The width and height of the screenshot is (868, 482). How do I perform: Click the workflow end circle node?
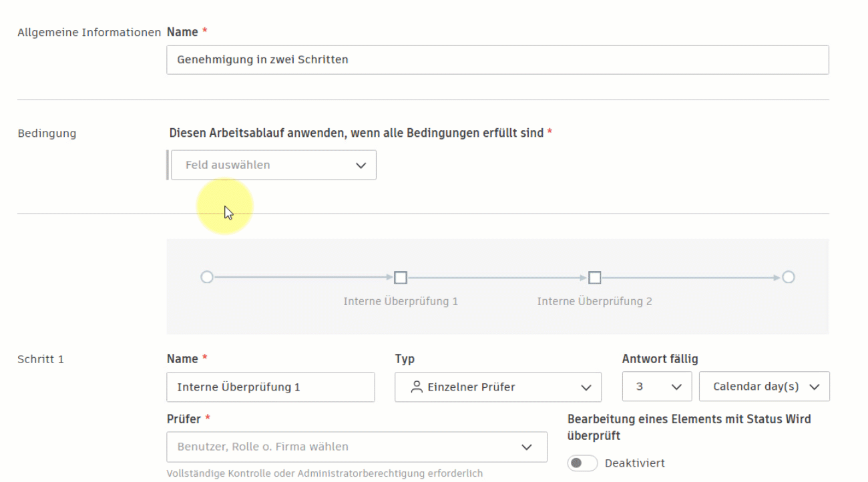click(x=789, y=276)
